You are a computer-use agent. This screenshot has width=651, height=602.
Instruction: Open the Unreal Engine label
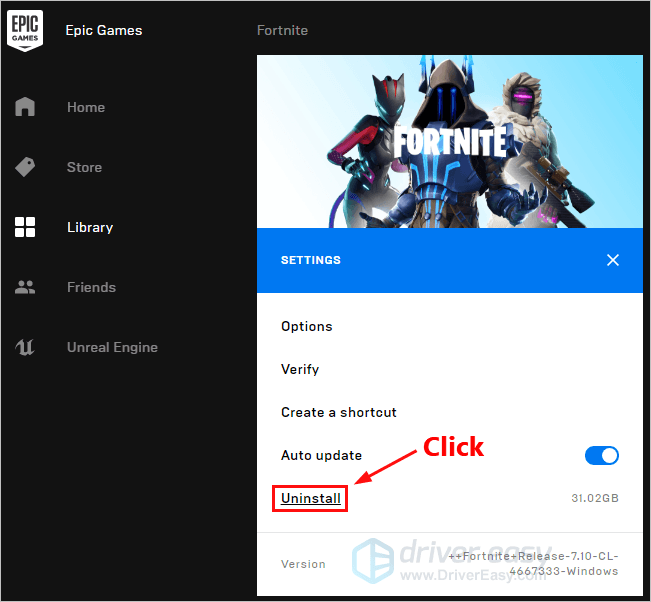coord(113,347)
